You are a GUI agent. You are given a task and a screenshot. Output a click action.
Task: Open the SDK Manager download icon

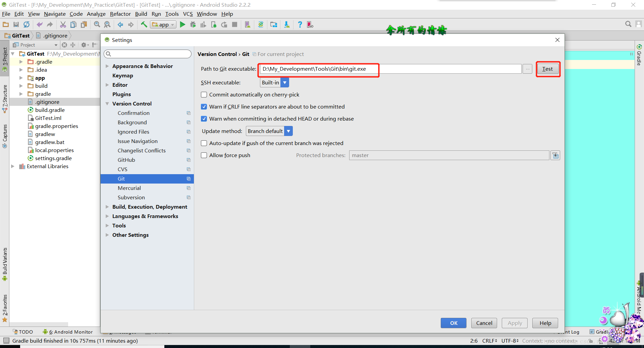tap(287, 24)
